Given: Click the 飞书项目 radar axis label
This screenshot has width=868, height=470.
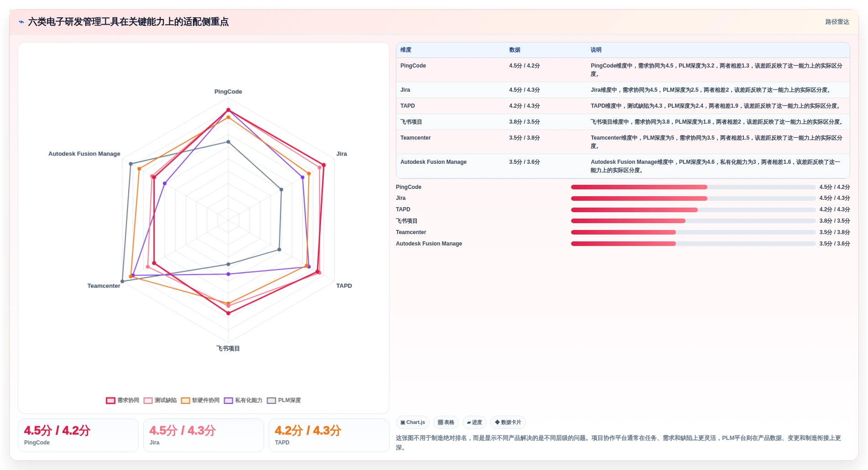Looking at the screenshot, I should pos(228,349).
